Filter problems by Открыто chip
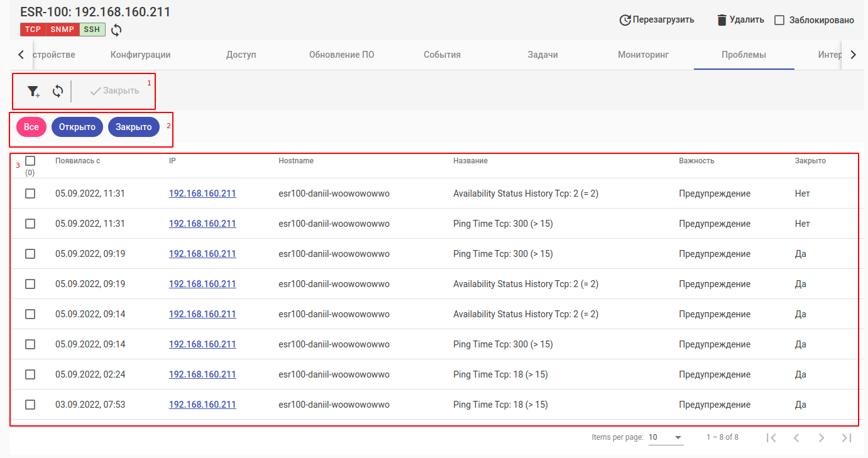 pos(77,127)
